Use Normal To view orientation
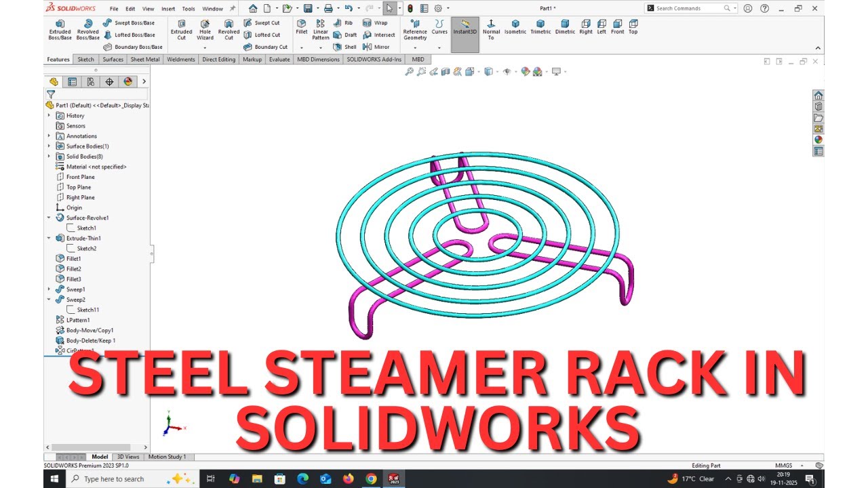This screenshot has width=868, height=488. 491,30
